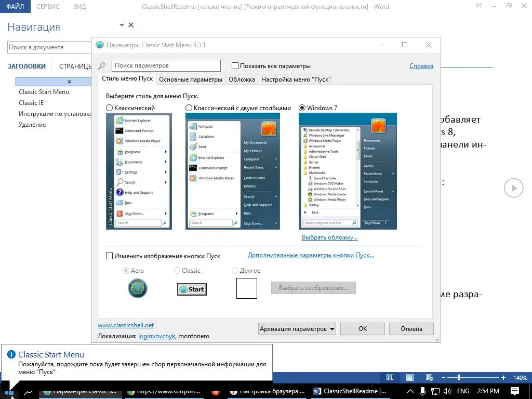Switch to СТРАНИЦЫ navigation tab
The image size is (532, 399).
click(x=75, y=66)
